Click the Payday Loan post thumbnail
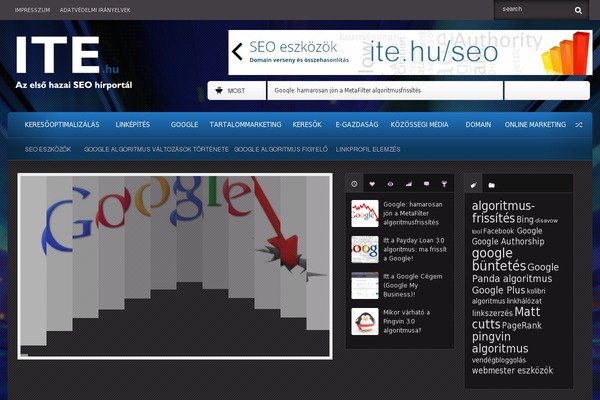 point(365,249)
